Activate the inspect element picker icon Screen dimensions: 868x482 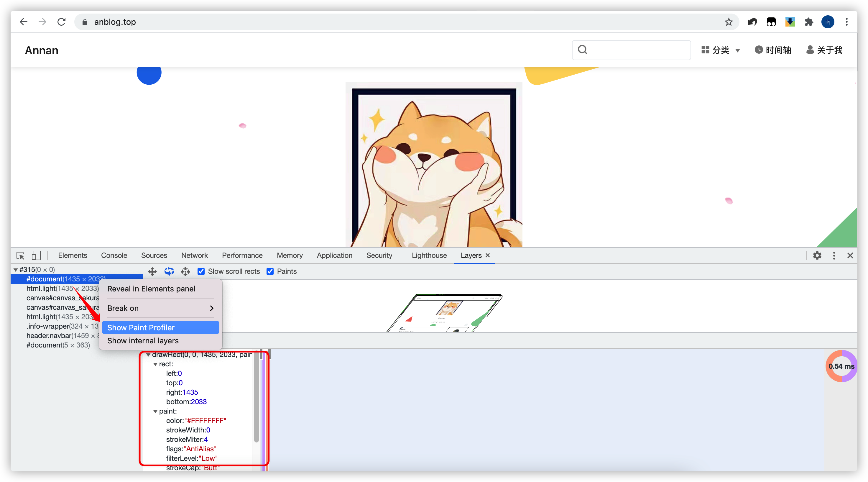coord(20,255)
